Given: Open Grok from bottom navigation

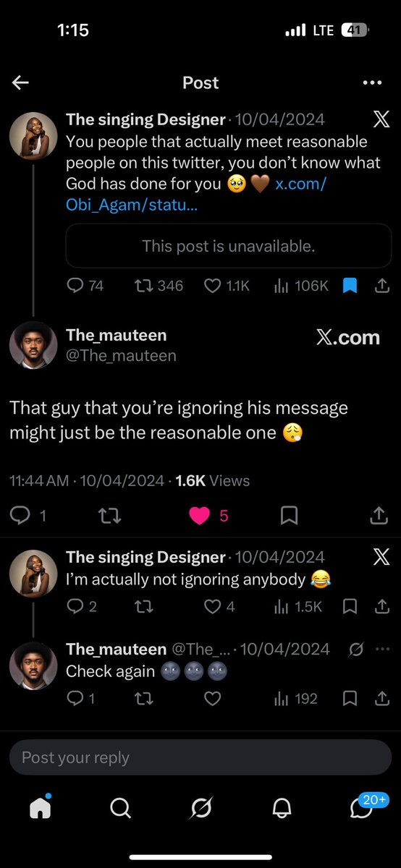Looking at the screenshot, I should 200,808.
